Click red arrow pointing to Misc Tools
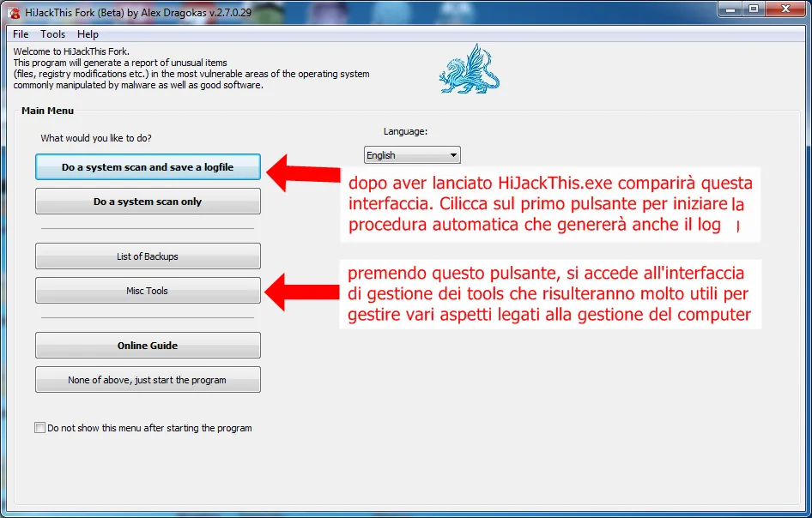Image resolution: width=812 pixels, height=518 pixels. pyautogui.click(x=302, y=292)
